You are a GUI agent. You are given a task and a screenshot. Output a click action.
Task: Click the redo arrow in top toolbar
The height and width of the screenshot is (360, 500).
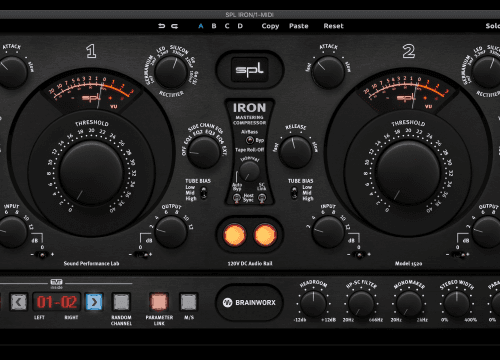point(175,26)
